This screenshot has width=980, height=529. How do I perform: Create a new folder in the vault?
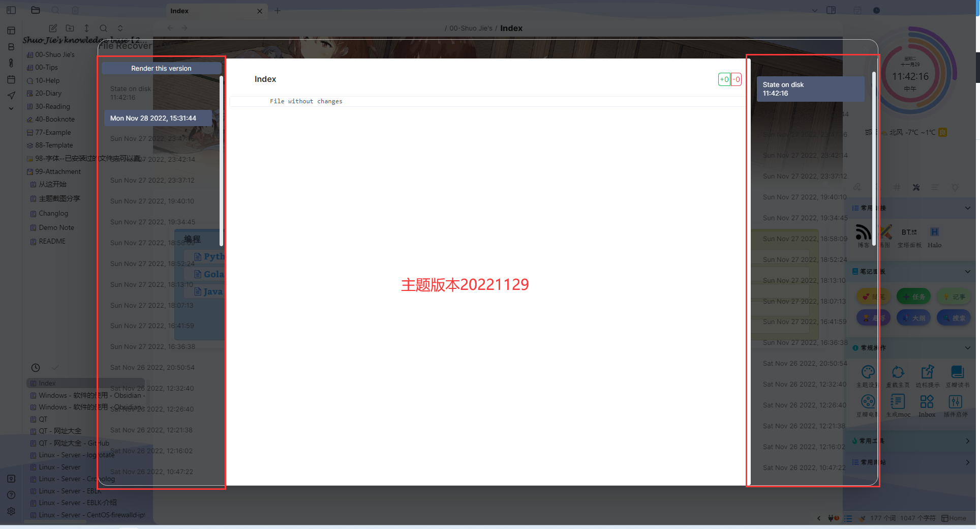[x=70, y=28]
